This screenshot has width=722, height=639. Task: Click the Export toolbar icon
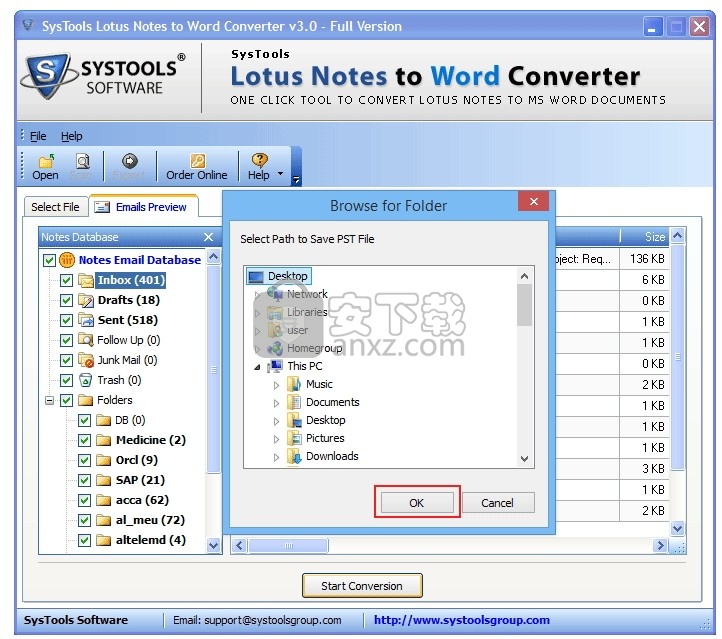[x=129, y=161]
